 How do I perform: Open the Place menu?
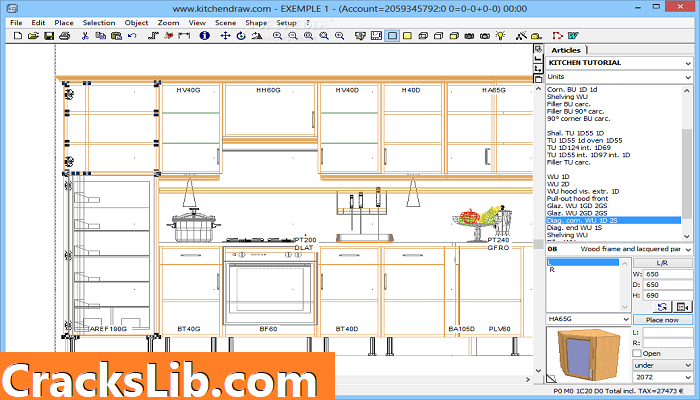pyautogui.click(x=64, y=22)
